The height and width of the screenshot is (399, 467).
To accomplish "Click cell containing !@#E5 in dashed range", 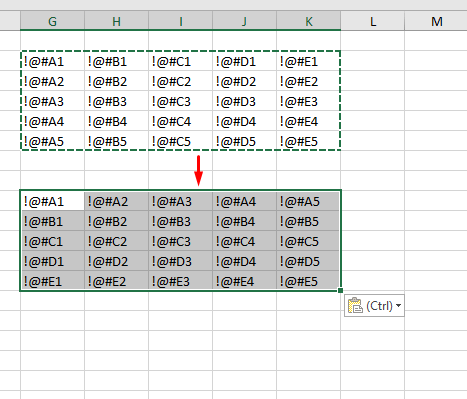I will 309,141.
